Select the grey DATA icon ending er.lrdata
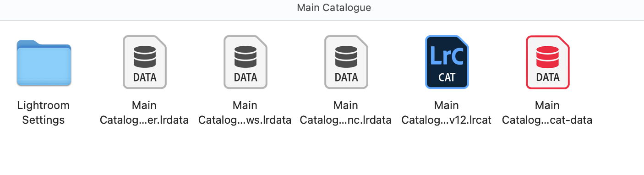 (144, 62)
